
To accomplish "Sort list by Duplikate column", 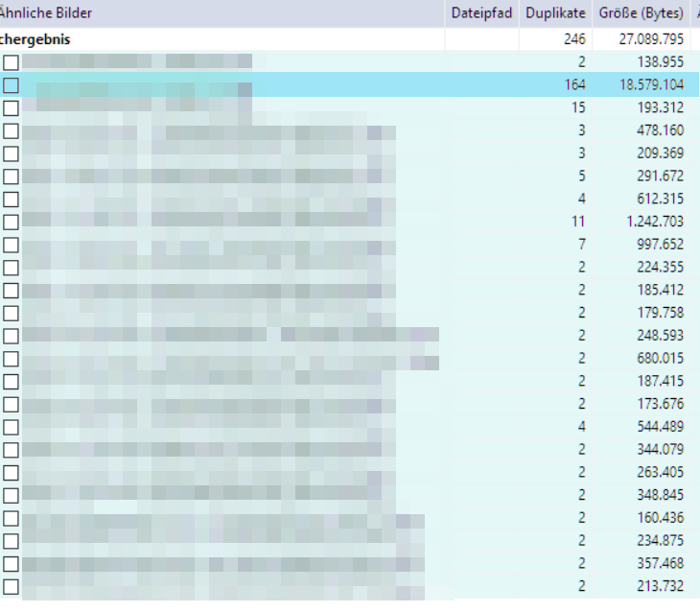I will point(555,13).
